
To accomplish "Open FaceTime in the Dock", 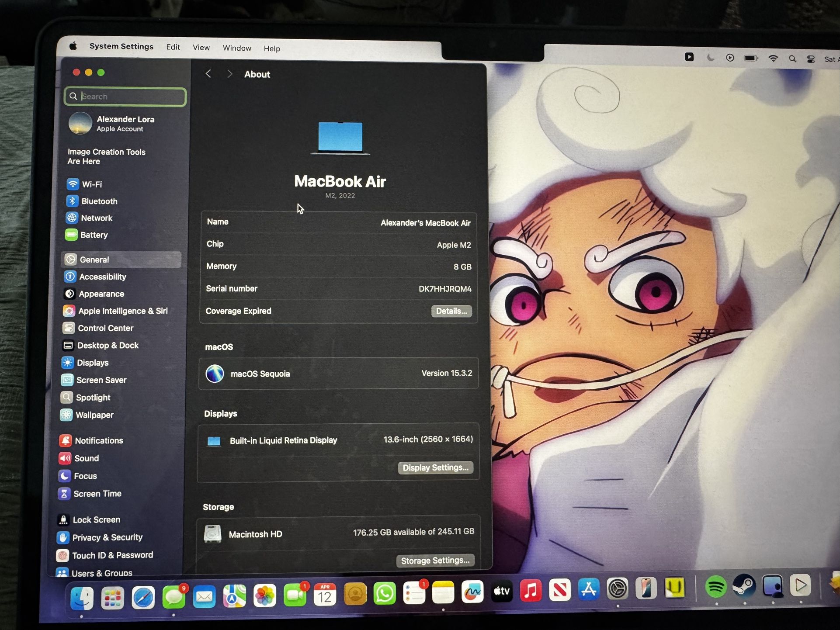I will tap(295, 595).
